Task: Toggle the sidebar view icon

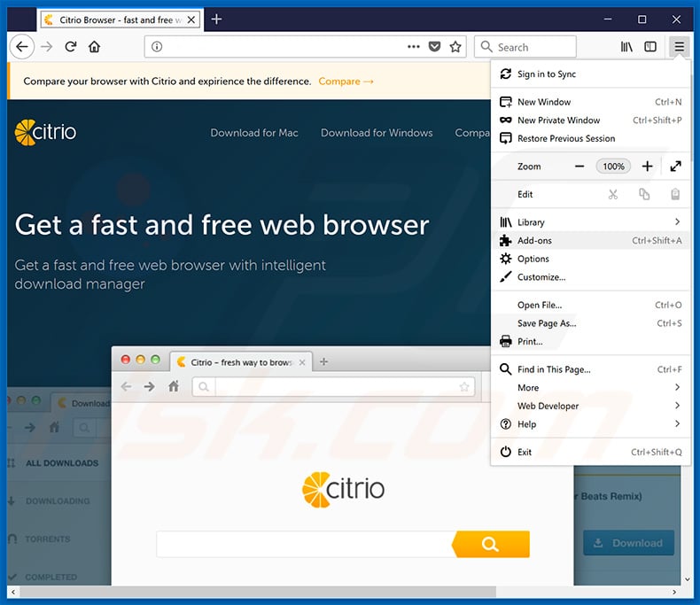Action: [650, 46]
